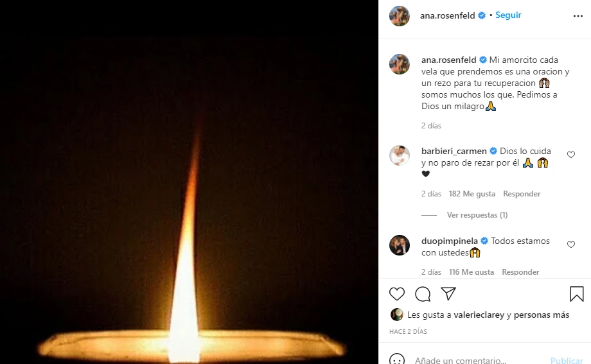Expand Ver respuestas (1) replies

tap(477, 215)
